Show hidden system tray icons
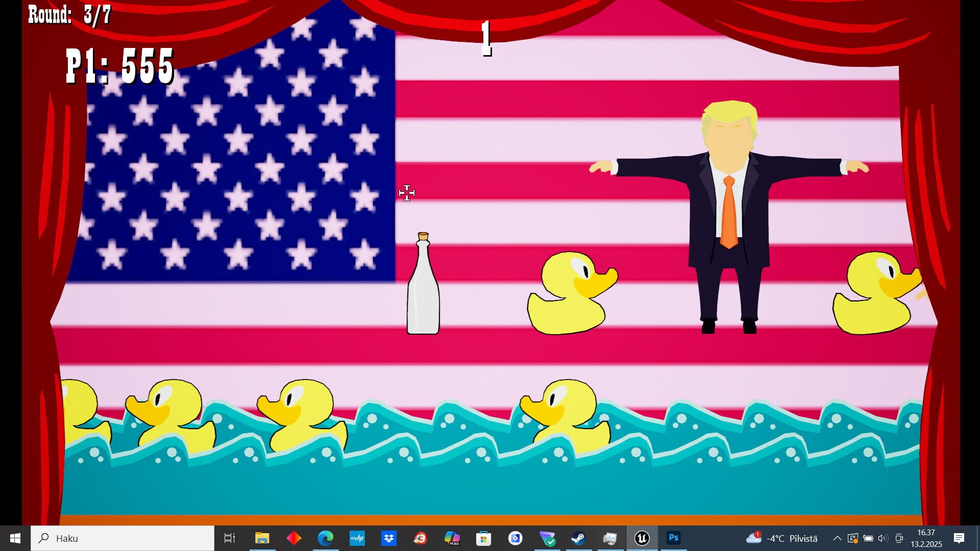This screenshot has width=980, height=551. pos(837,538)
